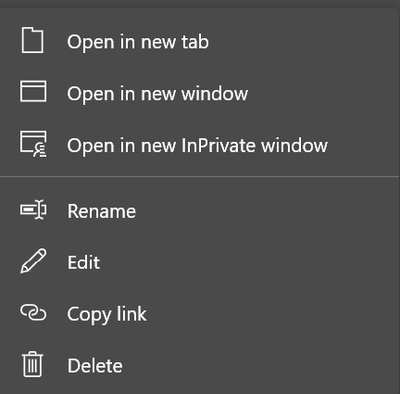The image size is (400, 394).
Task: Select Edit from the context menu
Action: pyautogui.click(x=200, y=262)
